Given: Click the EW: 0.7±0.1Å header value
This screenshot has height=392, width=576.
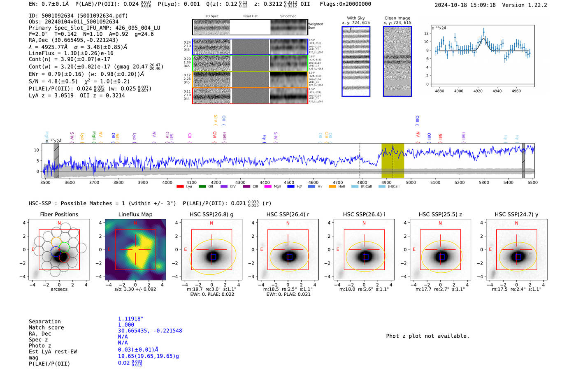Looking at the screenshot, I should pyautogui.click(x=49, y=4).
